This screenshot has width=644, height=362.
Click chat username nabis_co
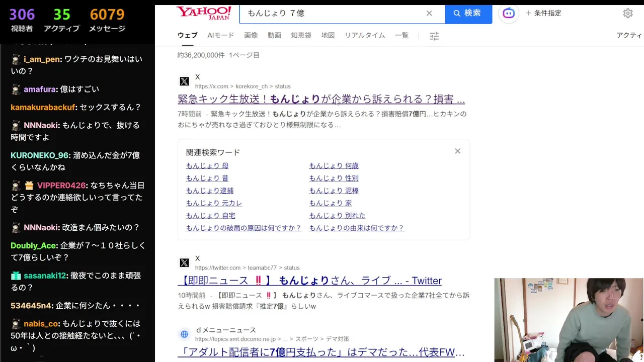click(x=42, y=324)
